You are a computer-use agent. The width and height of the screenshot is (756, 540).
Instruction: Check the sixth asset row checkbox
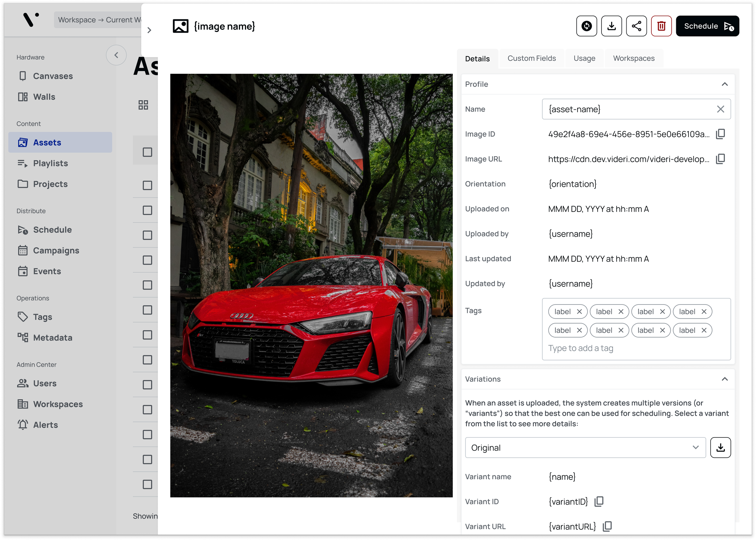click(147, 310)
